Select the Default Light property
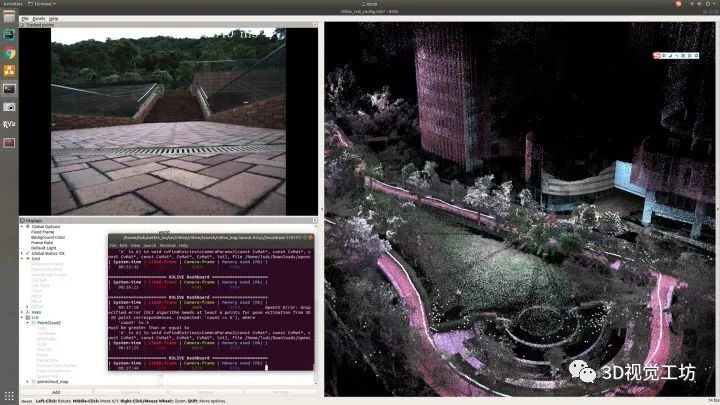This screenshot has height=405, width=720. [44, 248]
